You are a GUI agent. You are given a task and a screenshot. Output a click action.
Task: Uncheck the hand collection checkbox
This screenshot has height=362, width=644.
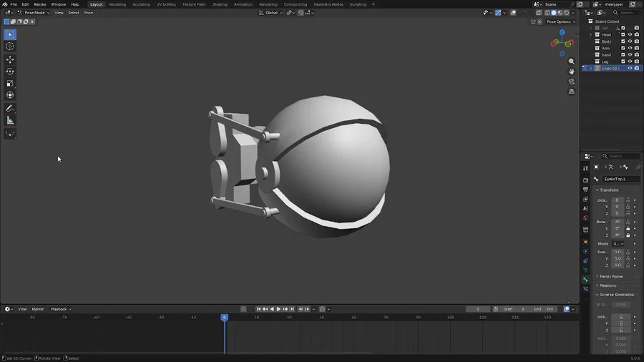click(x=623, y=54)
